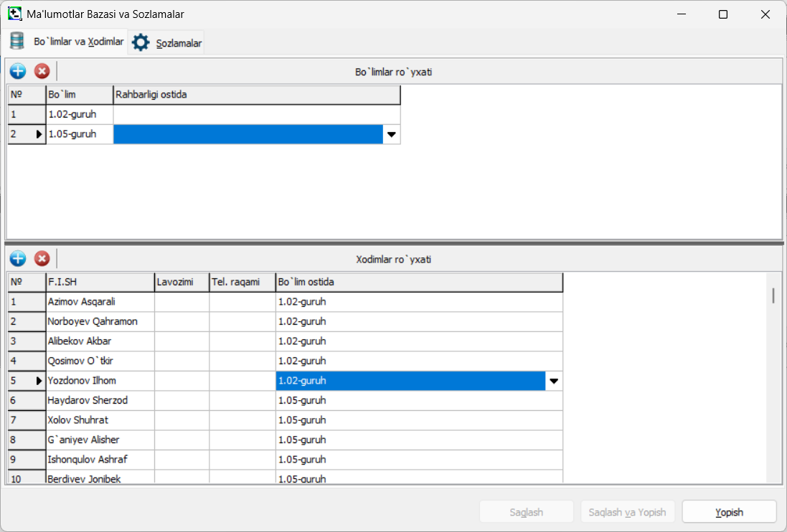Click the Tel. raqami column header

pos(243,282)
